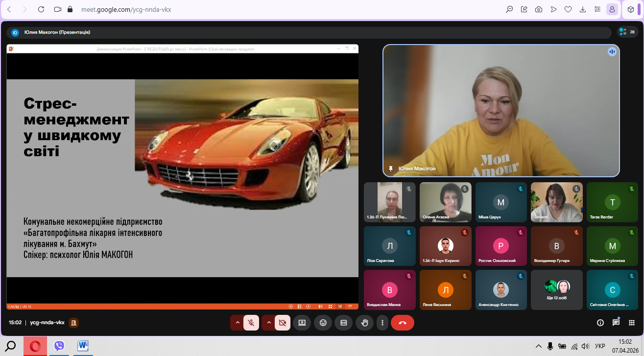Open Viber from the Windows taskbar
This screenshot has height=356, width=644.
(x=59, y=346)
